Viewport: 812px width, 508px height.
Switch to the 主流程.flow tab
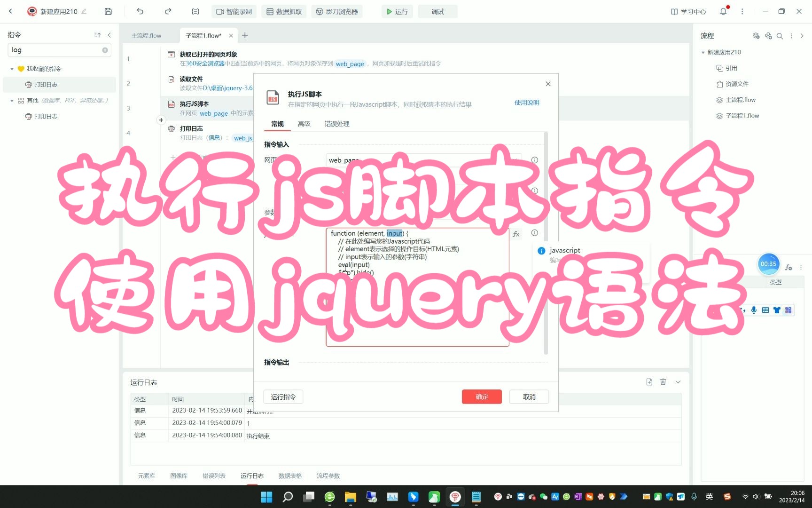[x=146, y=35]
